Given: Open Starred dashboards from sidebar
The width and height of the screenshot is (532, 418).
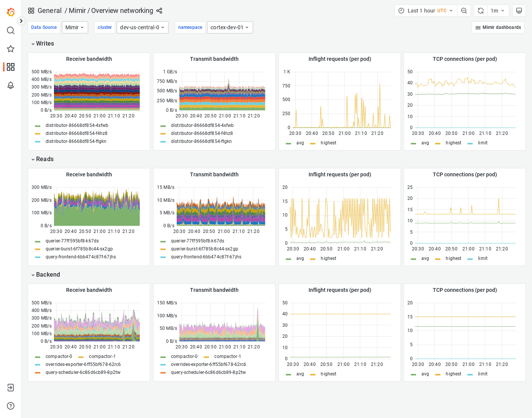Looking at the screenshot, I should point(11,49).
